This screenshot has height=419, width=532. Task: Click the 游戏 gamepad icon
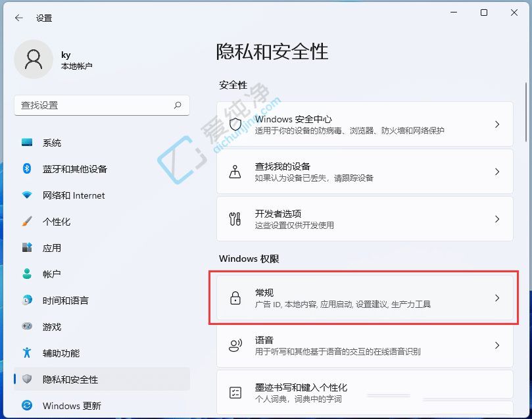coord(27,326)
